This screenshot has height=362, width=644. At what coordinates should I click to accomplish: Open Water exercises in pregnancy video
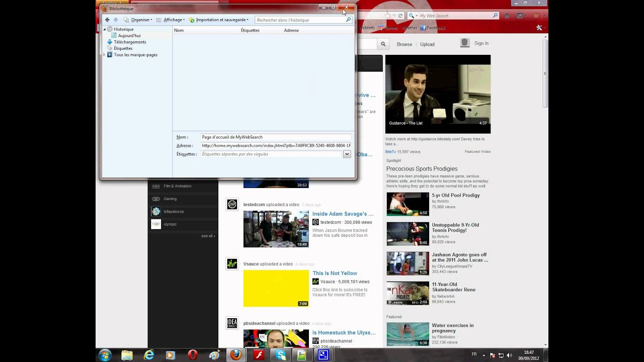452,328
